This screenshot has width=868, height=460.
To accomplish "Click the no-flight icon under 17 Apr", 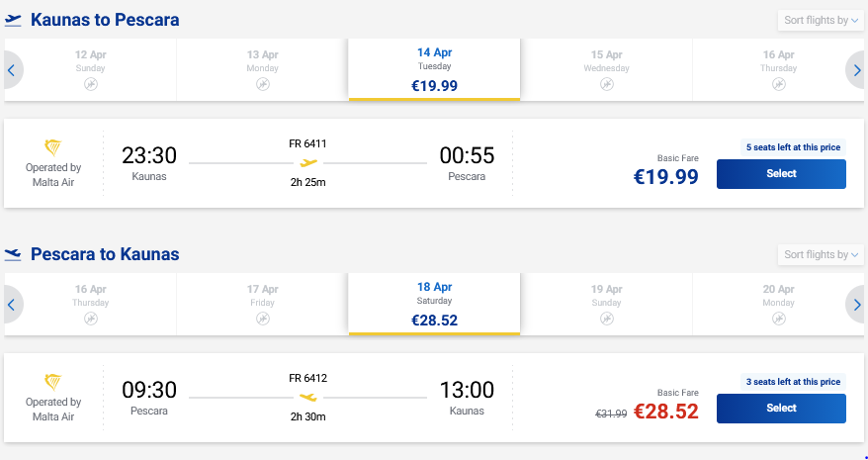I will point(262,320).
